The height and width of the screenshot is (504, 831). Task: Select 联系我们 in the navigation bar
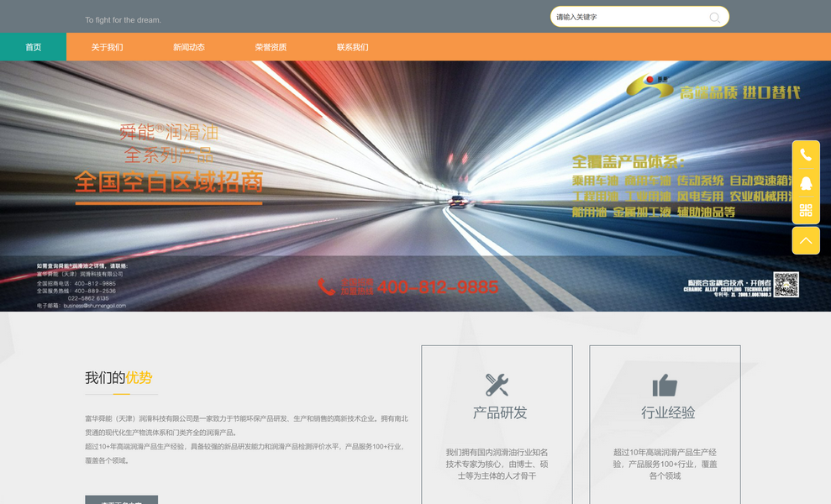(353, 47)
